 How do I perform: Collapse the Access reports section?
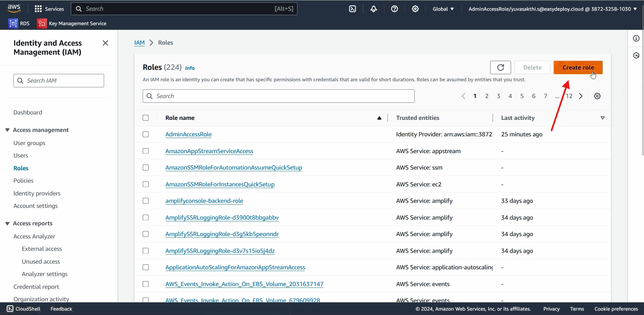(7, 223)
